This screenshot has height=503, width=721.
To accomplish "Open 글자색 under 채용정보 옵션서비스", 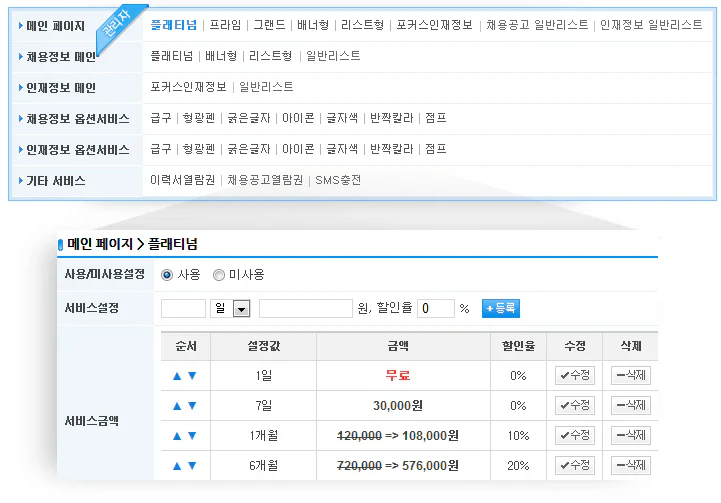I will coord(342,118).
